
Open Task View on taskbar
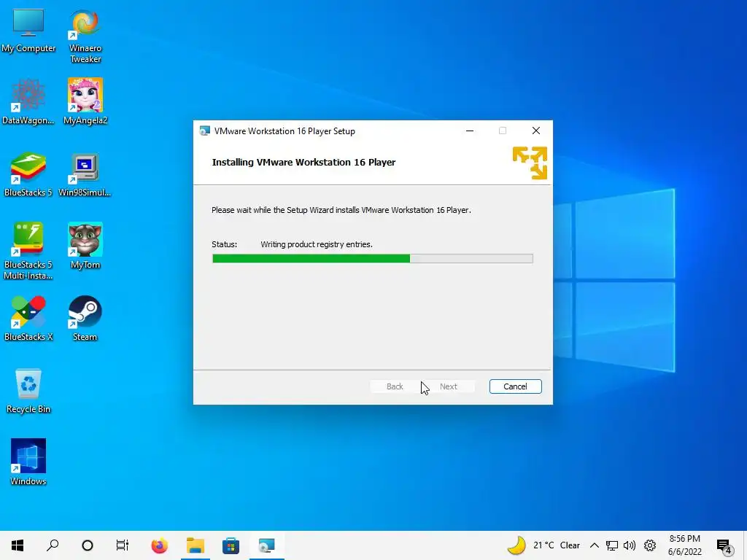[123, 545]
